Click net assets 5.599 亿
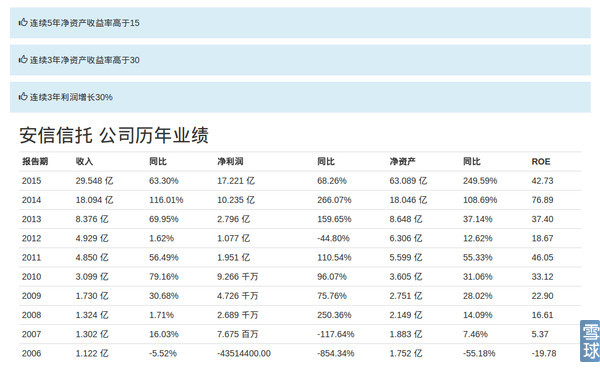 406,257
